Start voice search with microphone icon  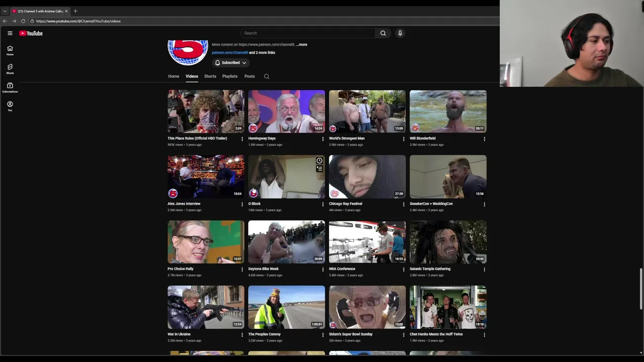400,33
